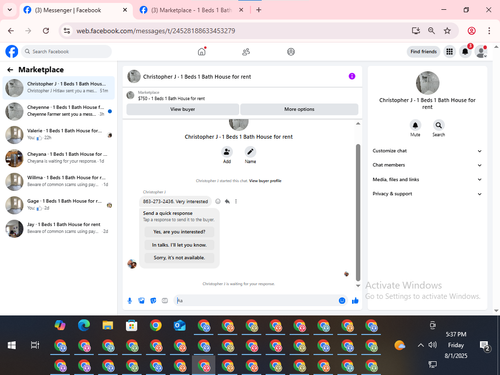
Task: Open the Chrome tab search dropdown
Action: coord(10,10)
